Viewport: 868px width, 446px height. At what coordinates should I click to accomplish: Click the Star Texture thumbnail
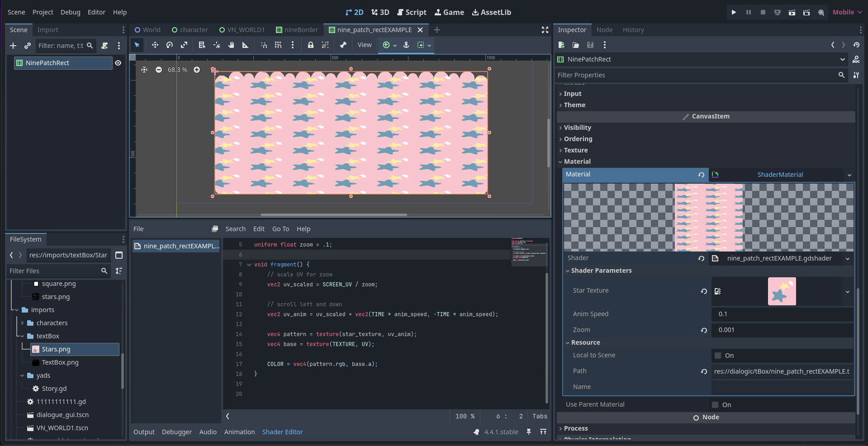[x=782, y=291]
